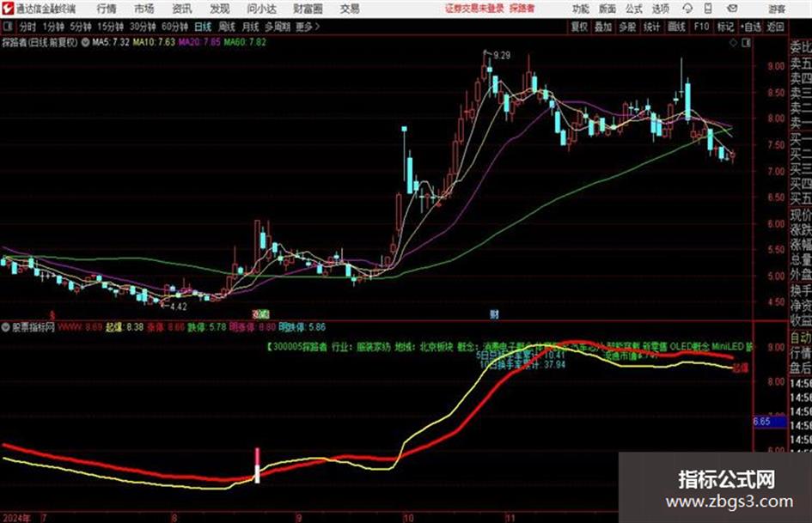Image resolution: width=812 pixels, height=523 pixels.
Task: Click the MA20: 7.85 value label
Action: tap(199, 42)
